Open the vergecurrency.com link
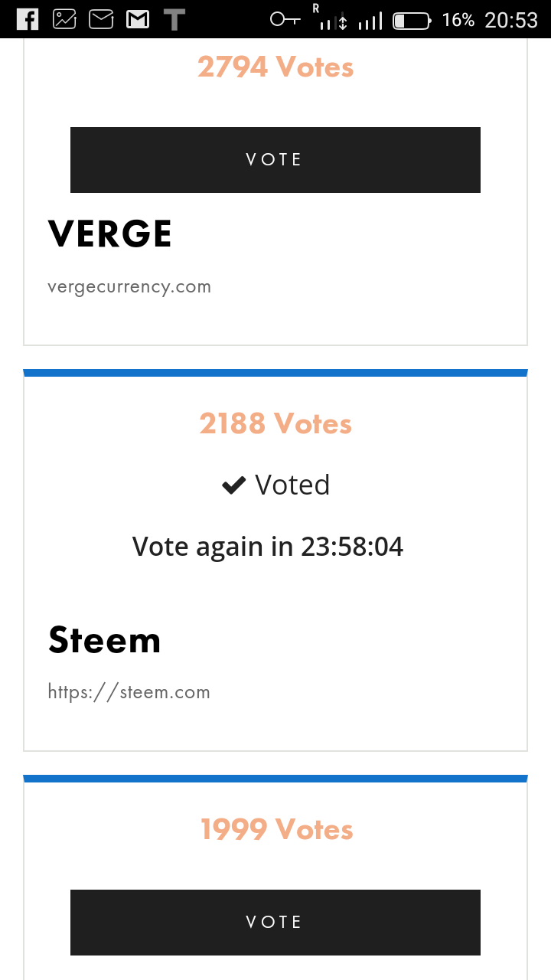Screen dimensions: 551x980 (x=129, y=287)
